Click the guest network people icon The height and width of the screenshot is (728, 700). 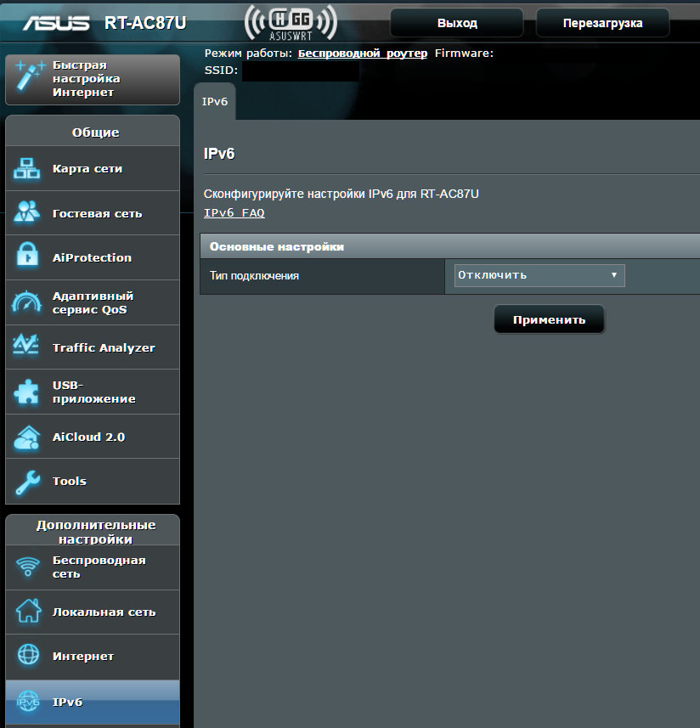pos(28,213)
